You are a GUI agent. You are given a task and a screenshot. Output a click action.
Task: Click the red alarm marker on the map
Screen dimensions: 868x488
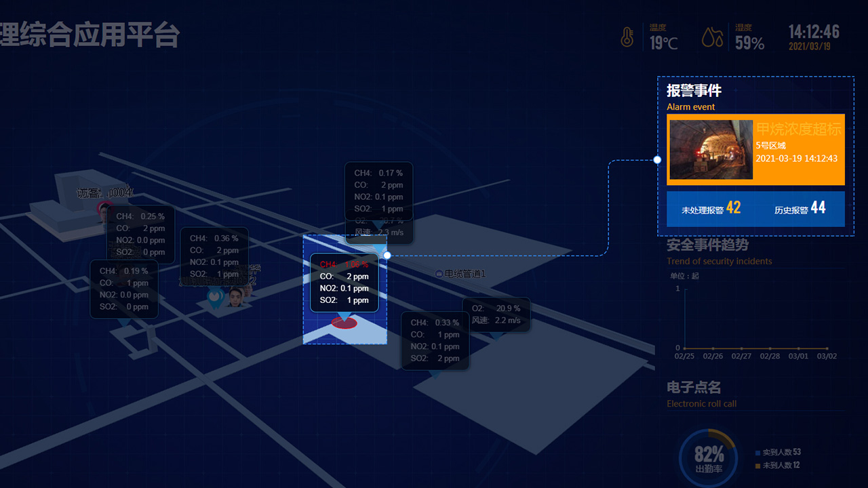(x=344, y=323)
